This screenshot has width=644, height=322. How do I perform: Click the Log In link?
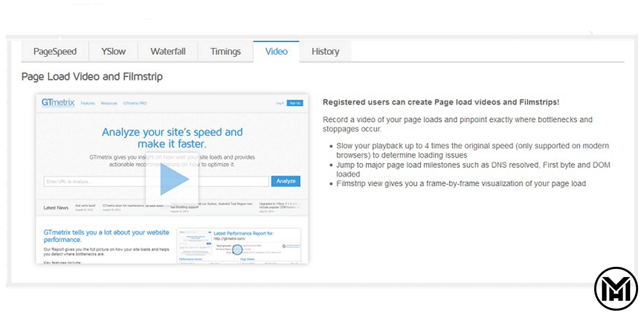click(280, 103)
